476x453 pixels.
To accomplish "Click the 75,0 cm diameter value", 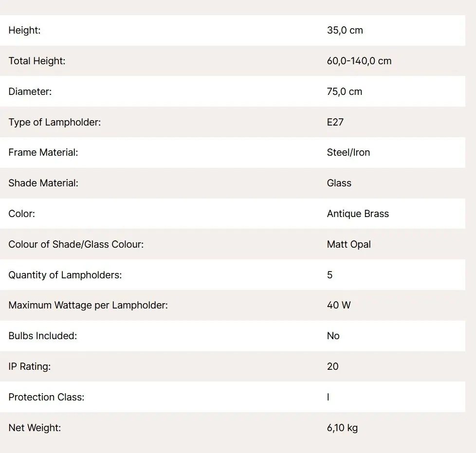I will tap(345, 91).
